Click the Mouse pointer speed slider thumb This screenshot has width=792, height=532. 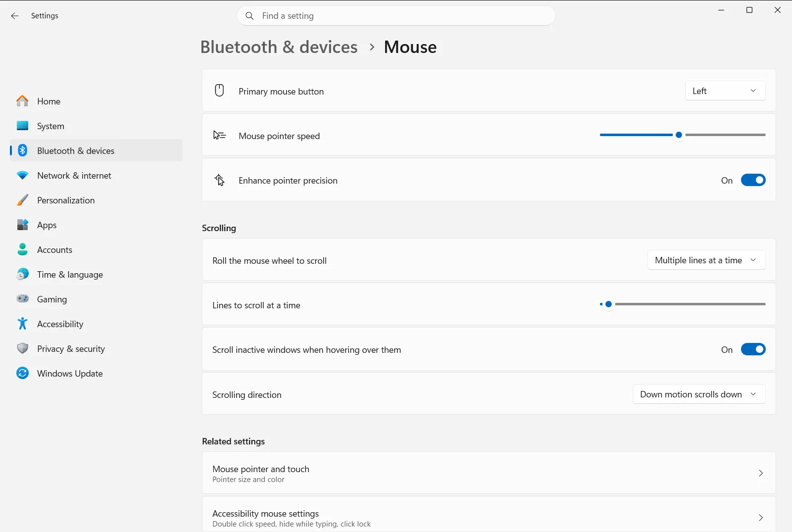coord(679,135)
